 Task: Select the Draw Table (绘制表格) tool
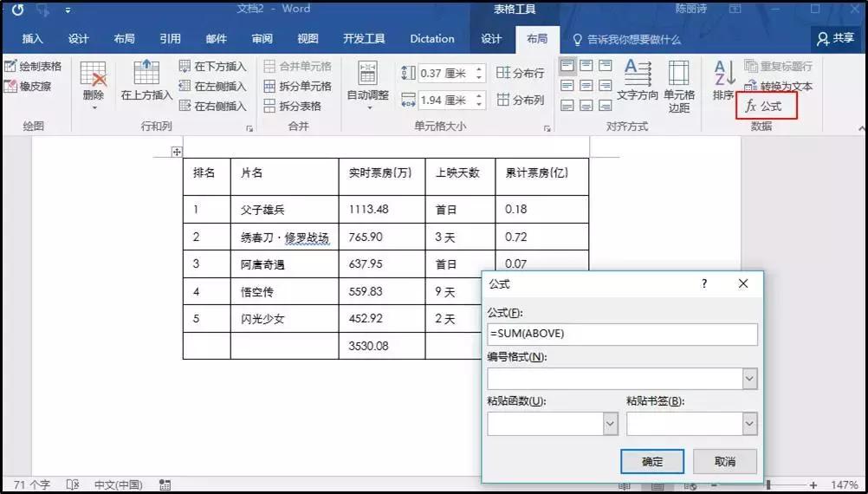click(33, 67)
